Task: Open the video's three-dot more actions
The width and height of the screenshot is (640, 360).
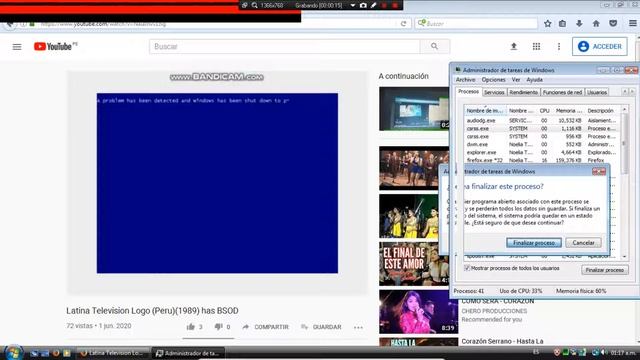Action: [x=358, y=327]
